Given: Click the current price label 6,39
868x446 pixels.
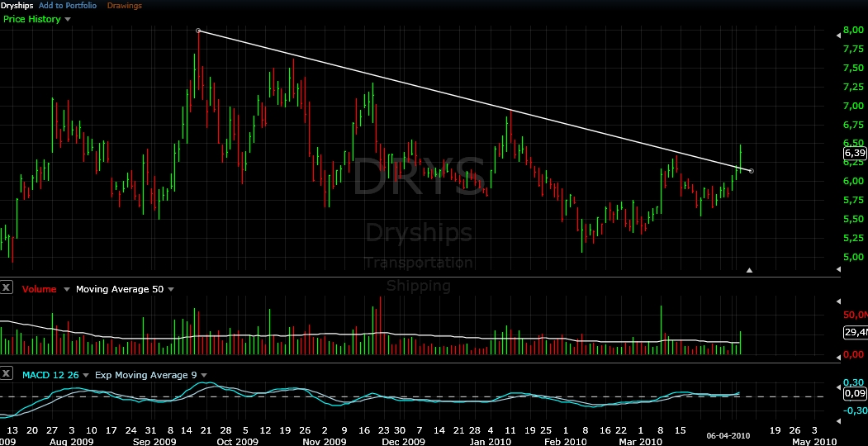Looking at the screenshot, I should click(x=855, y=153).
